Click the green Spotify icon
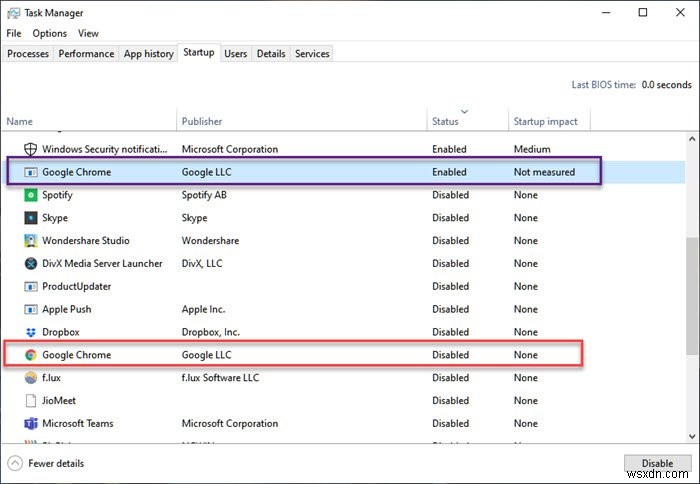Image resolution: width=700 pixels, height=484 pixels. pos(30,195)
